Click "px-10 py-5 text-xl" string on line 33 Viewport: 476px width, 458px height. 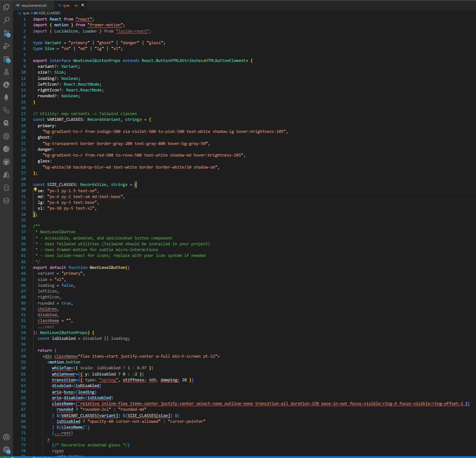72,208
